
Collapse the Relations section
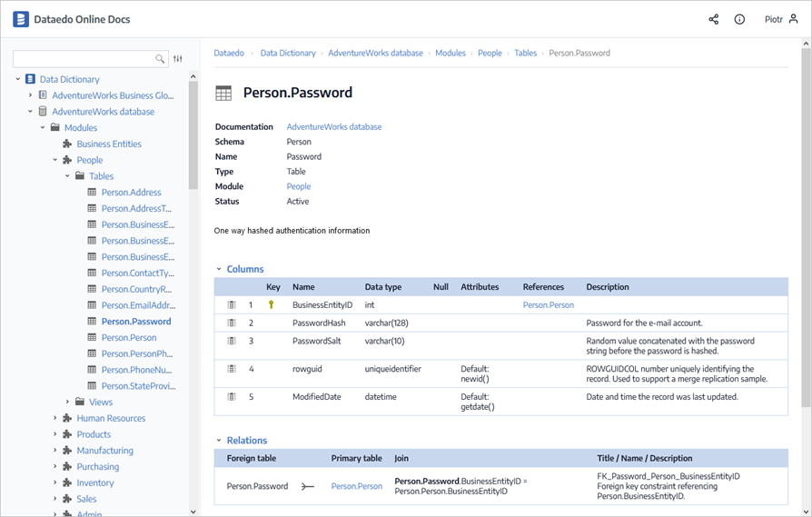[219, 441]
